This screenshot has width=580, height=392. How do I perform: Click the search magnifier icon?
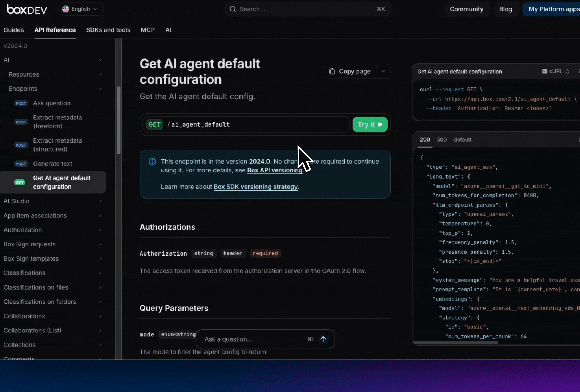[x=233, y=9]
